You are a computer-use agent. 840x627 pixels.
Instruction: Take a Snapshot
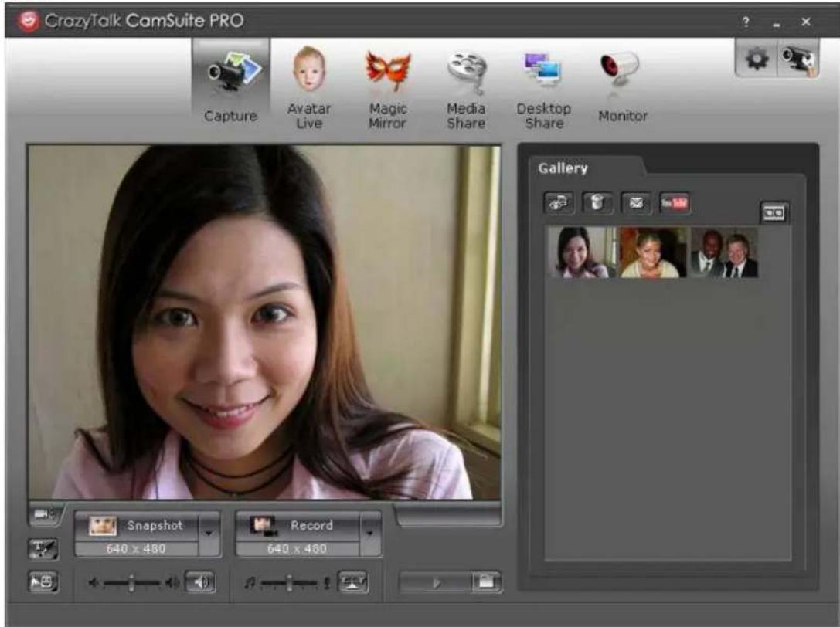pyautogui.click(x=137, y=526)
